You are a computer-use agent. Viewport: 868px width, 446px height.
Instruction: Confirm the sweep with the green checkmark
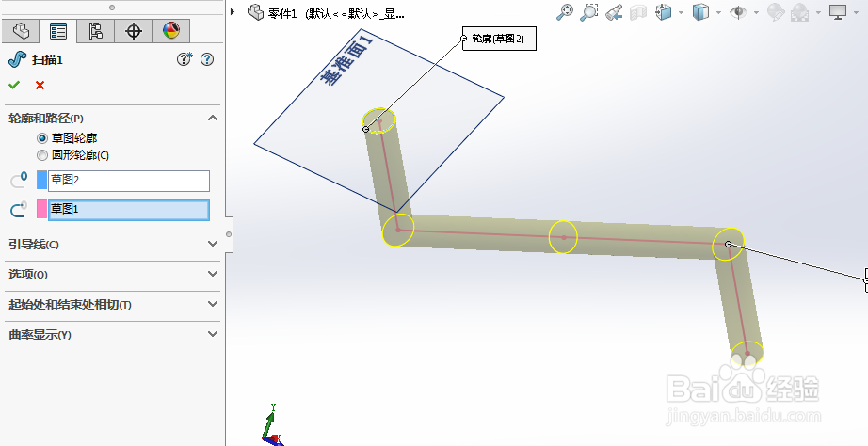14,85
